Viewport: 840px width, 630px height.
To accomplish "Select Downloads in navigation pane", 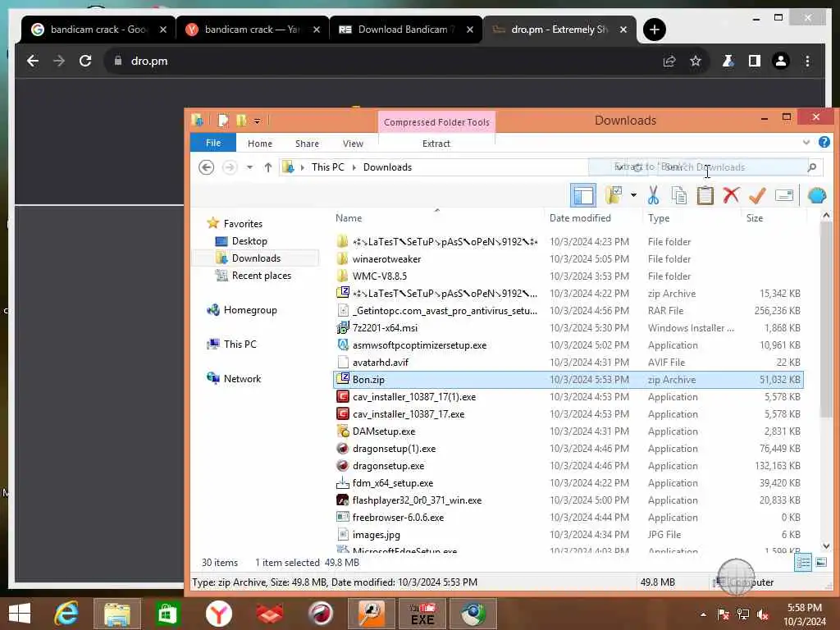I will (x=256, y=258).
